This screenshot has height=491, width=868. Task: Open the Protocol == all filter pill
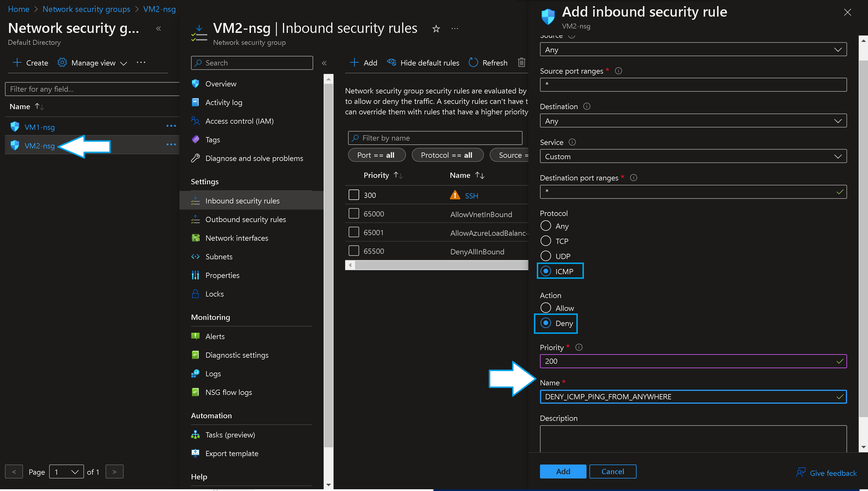click(x=447, y=155)
